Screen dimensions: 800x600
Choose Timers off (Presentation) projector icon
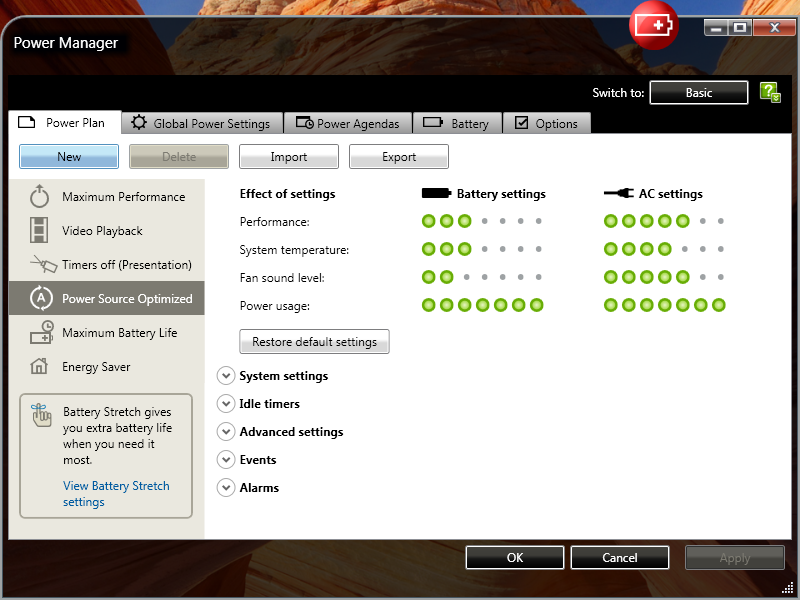tap(40, 265)
